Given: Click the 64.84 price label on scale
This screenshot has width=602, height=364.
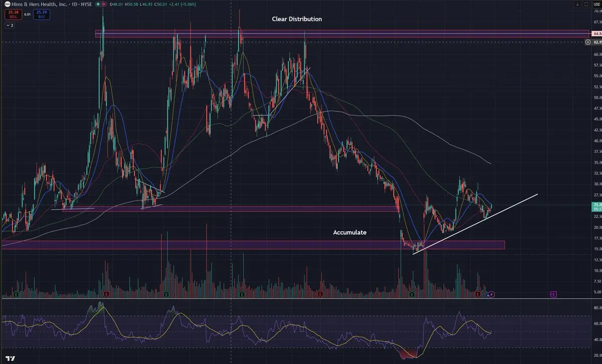Looking at the screenshot, I should 595,34.
